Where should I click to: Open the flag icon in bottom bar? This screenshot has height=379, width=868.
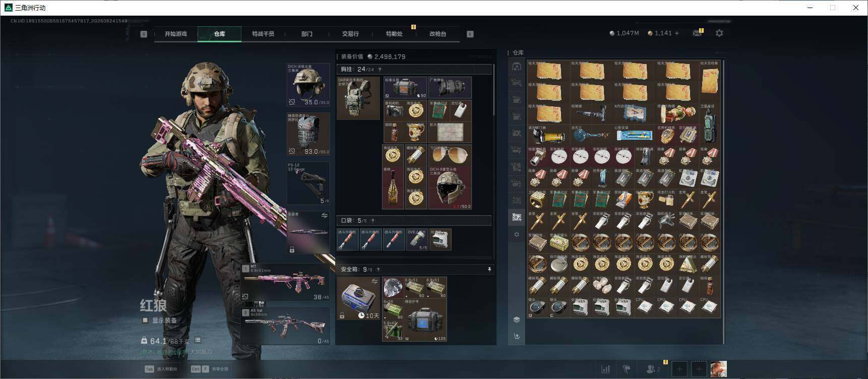click(x=627, y=369)
